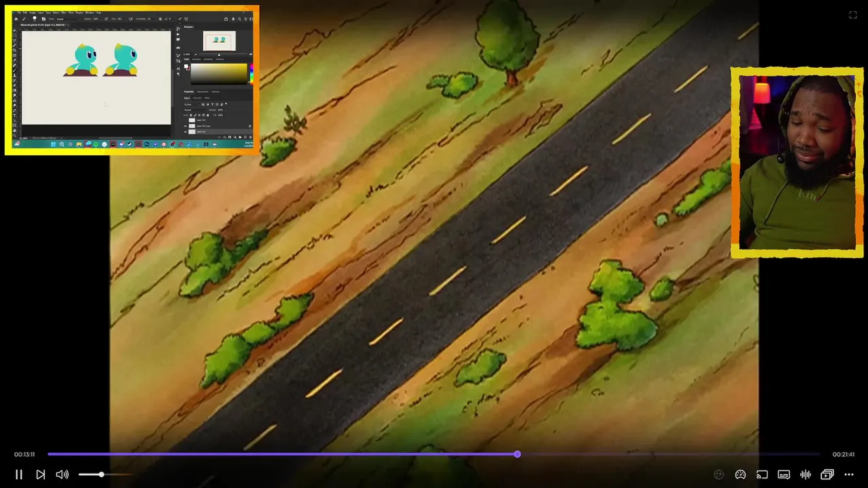Click the Search icon in Photoshop top bar
The image size is (868, 488).
(239, 19)
